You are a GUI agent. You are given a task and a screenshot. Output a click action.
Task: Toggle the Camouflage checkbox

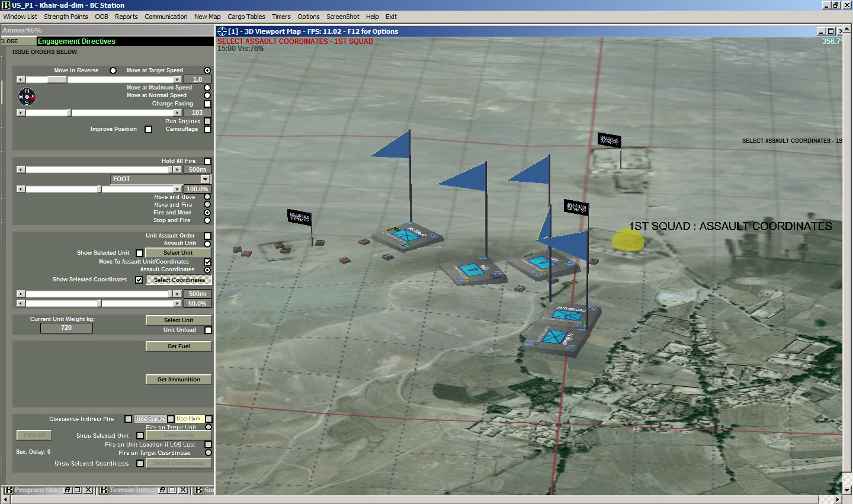point(207,129)
